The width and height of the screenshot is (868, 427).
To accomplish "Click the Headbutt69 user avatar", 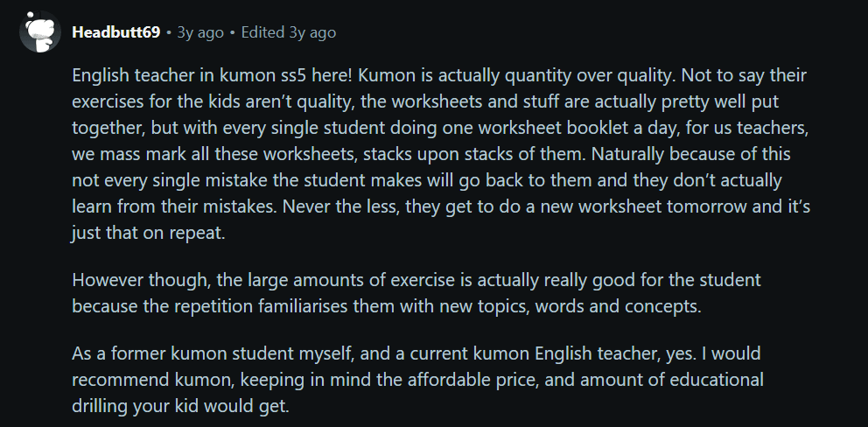I will coord(38,32).
